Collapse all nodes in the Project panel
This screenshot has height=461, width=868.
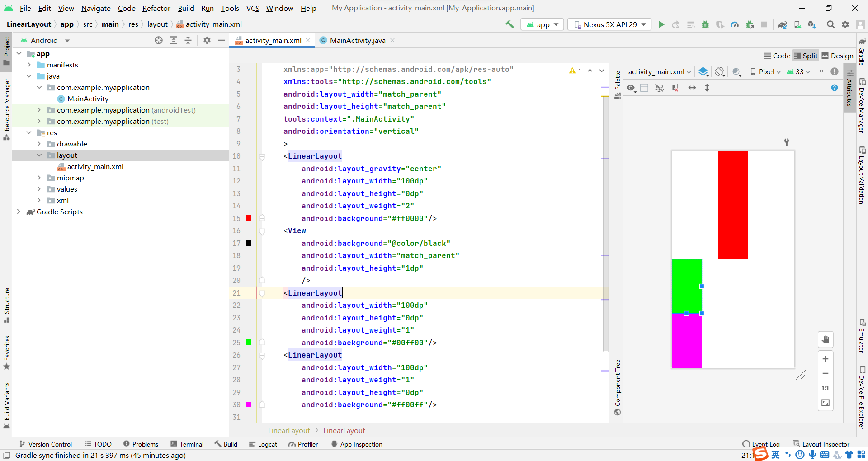pos(189,40)
